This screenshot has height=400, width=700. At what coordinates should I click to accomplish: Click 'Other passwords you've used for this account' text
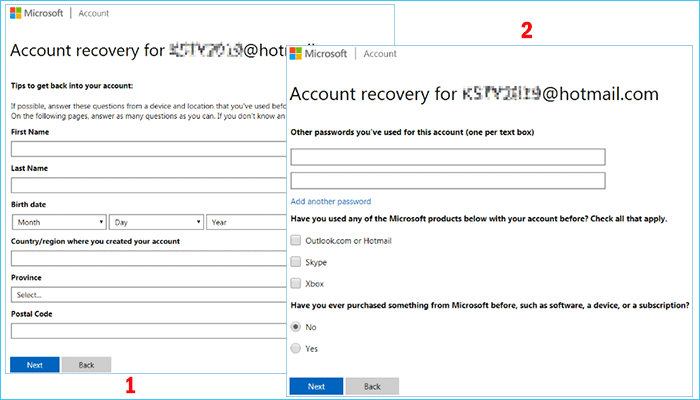point(412,132)
